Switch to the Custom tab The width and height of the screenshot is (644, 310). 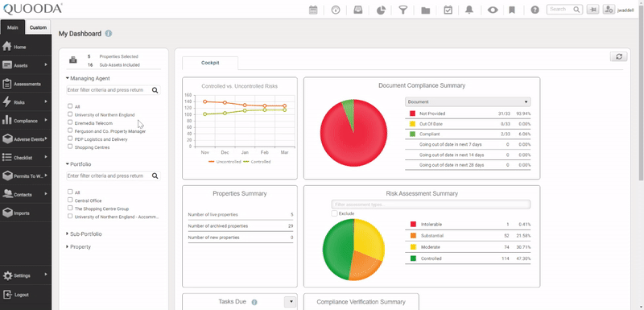coord(38,27)
